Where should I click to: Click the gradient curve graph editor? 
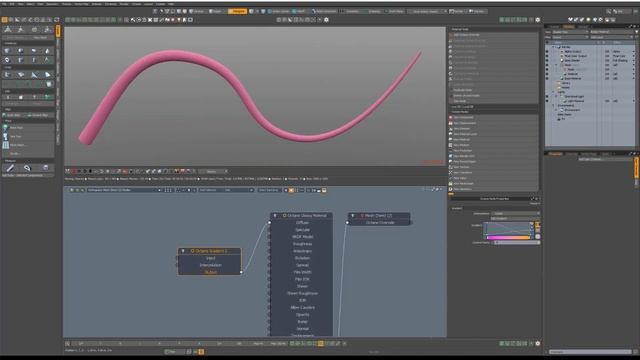pyautogui.click(x=508, y=229)
